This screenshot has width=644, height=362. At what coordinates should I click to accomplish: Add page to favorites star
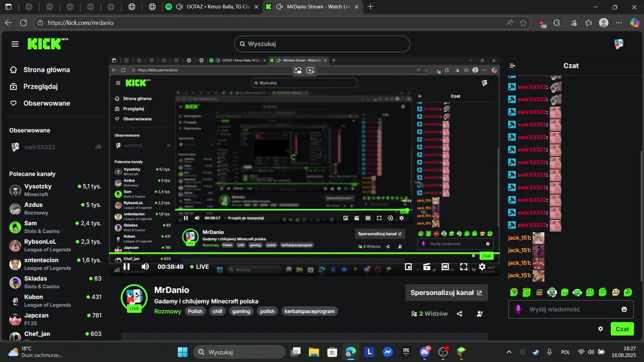(x=523, y=23)
